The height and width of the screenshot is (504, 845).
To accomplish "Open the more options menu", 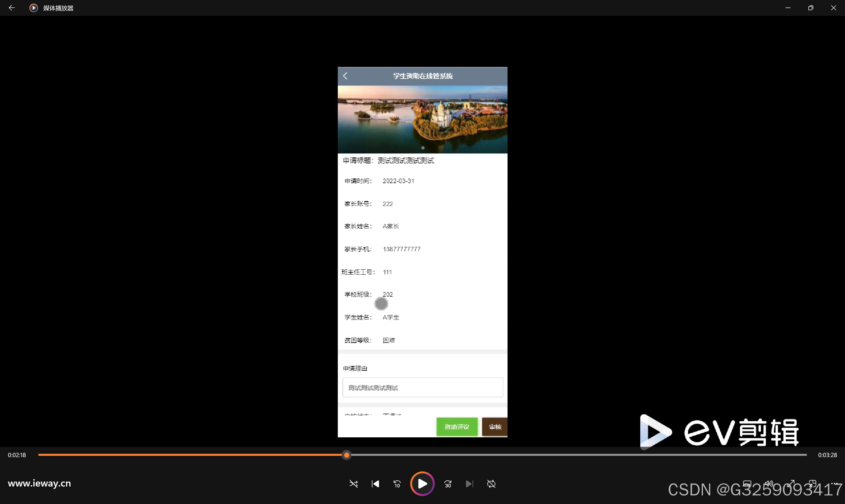I will click(x=834, y=483).
